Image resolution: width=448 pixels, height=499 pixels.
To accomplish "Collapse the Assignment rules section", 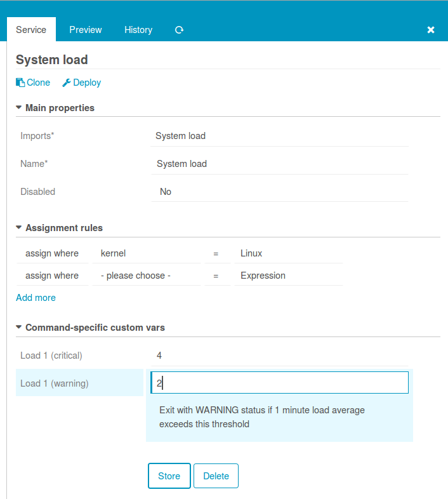I will click(59, 228).
